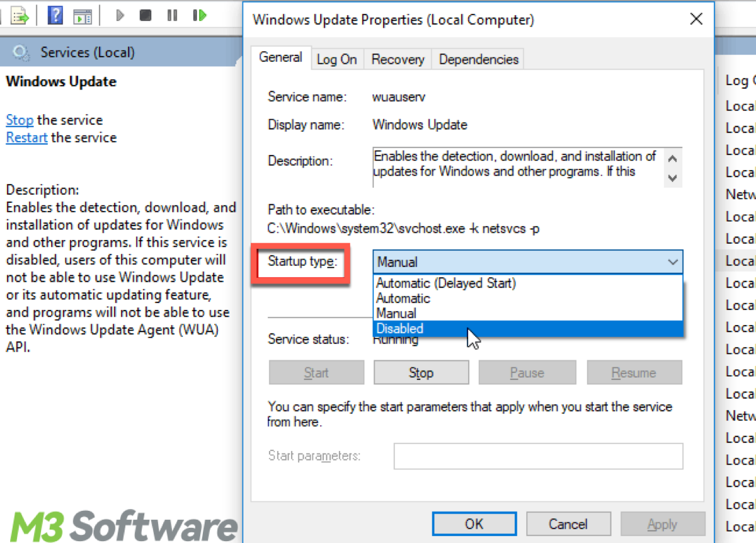Screen dimensions: 756x543
Task: Click the Services (Local) header label
Action: 88,52
